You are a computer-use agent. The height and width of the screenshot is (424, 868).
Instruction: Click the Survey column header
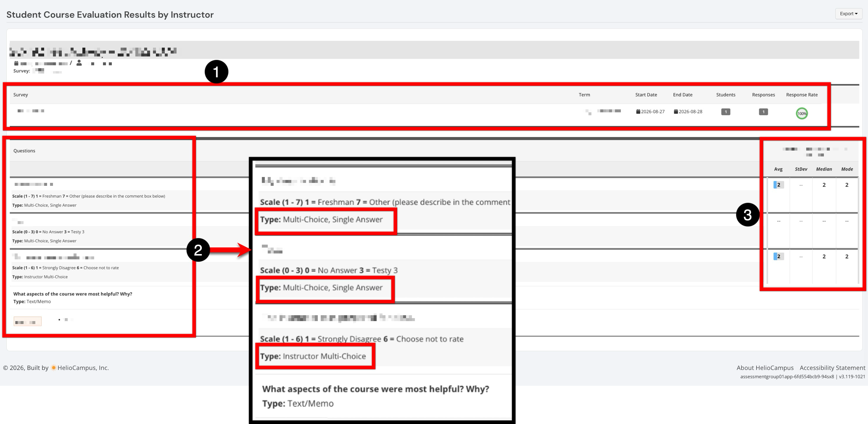pyautogui.click(x=21, y=95)
